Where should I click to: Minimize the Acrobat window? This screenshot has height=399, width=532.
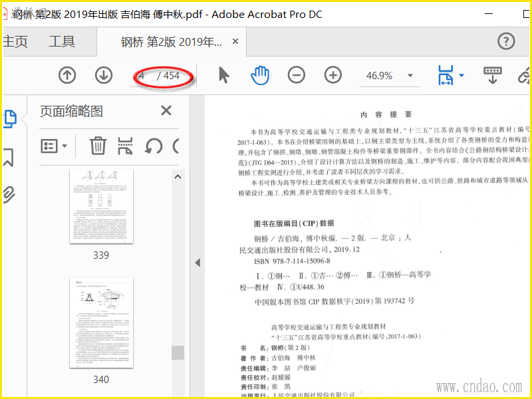pos(489,14)
